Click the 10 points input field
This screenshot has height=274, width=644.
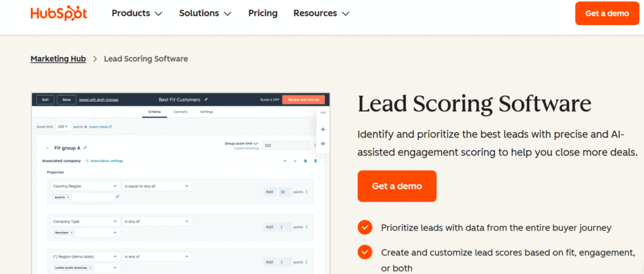(x=285, y=192)
